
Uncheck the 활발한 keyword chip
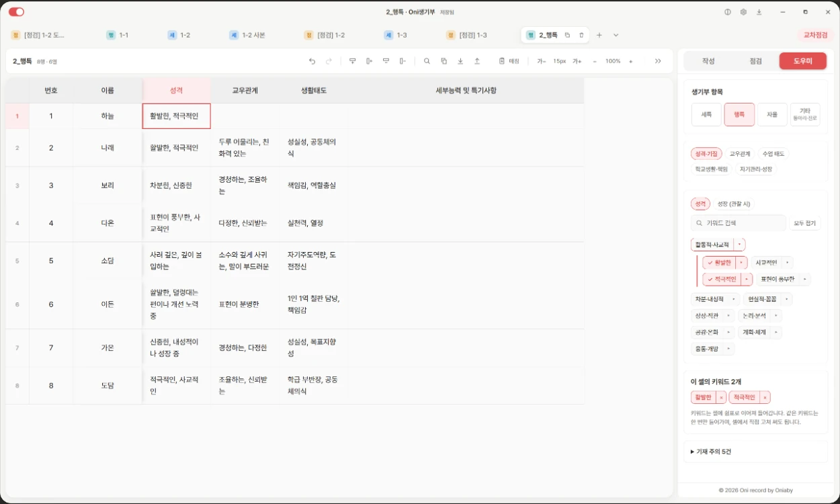719,263
